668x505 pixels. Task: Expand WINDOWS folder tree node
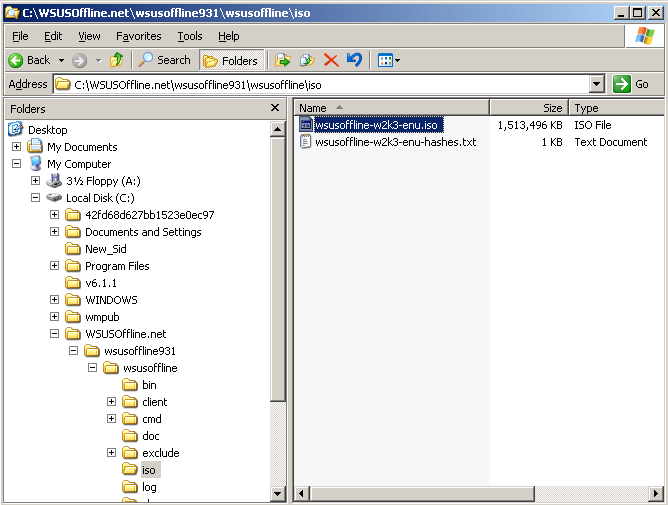click(x=54, y=300)
